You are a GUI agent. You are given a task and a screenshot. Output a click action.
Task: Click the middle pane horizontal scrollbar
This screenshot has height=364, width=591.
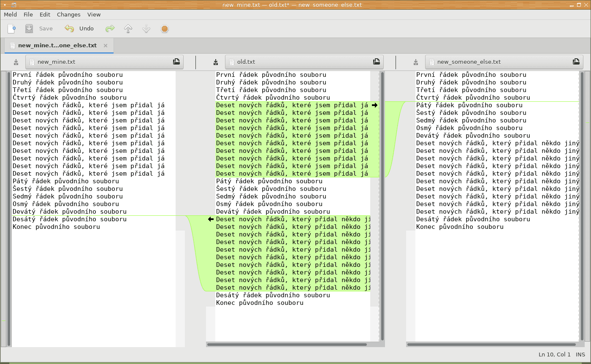point(287,345)
